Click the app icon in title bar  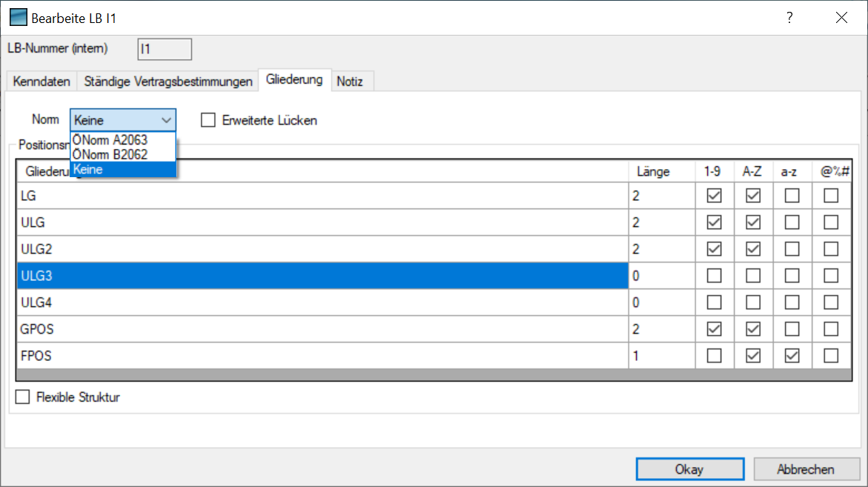(x=19, y=18)
